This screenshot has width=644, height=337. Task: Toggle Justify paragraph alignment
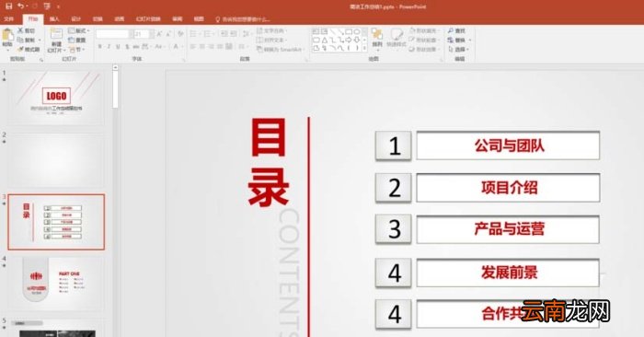(220, 47)
